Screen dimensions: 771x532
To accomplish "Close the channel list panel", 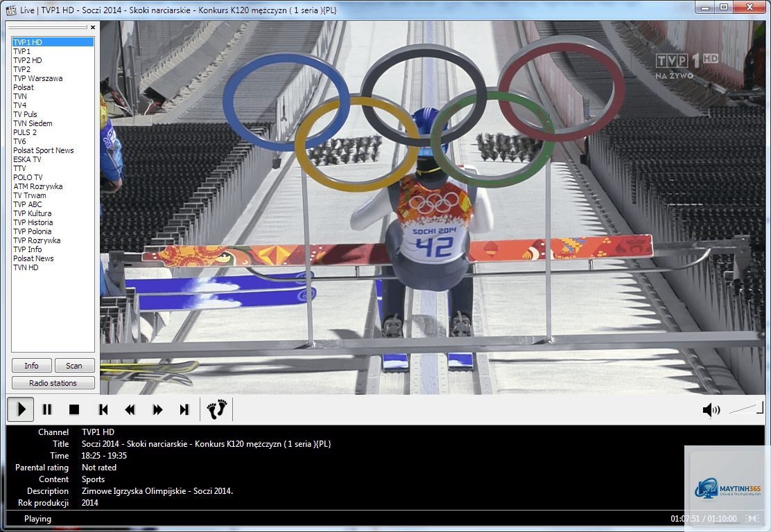I will click(x=92, y=28).
